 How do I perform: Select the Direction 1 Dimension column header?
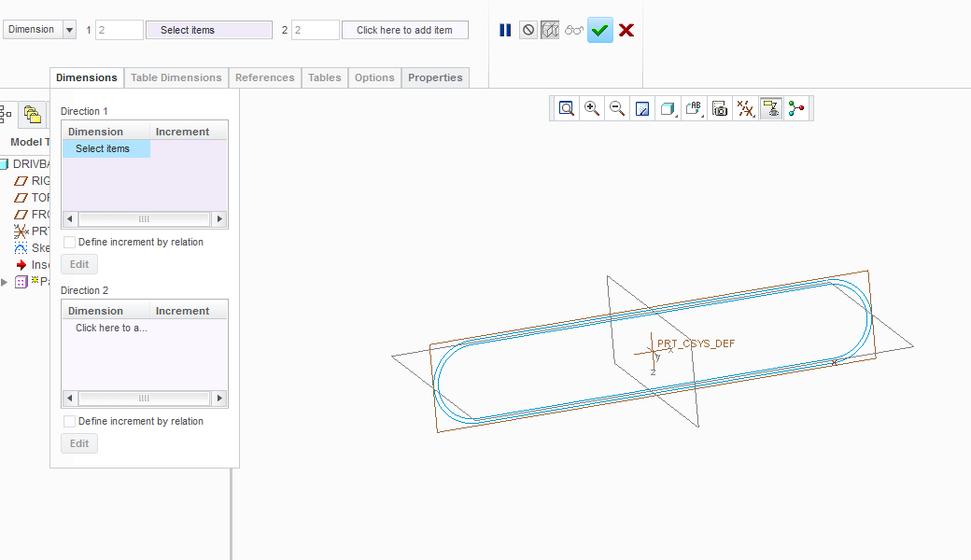pyautogui.click(x=106, y=132)
